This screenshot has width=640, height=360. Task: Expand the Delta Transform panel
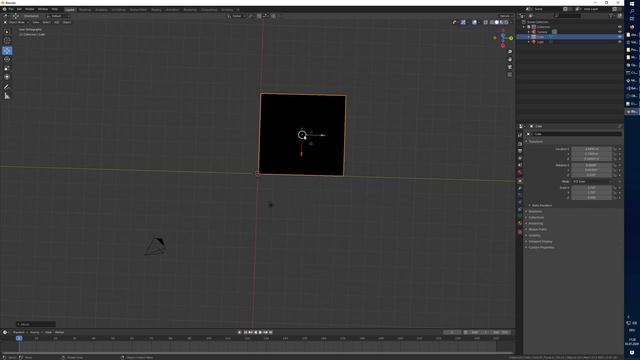pyautogui.click(x=541, y=205)
